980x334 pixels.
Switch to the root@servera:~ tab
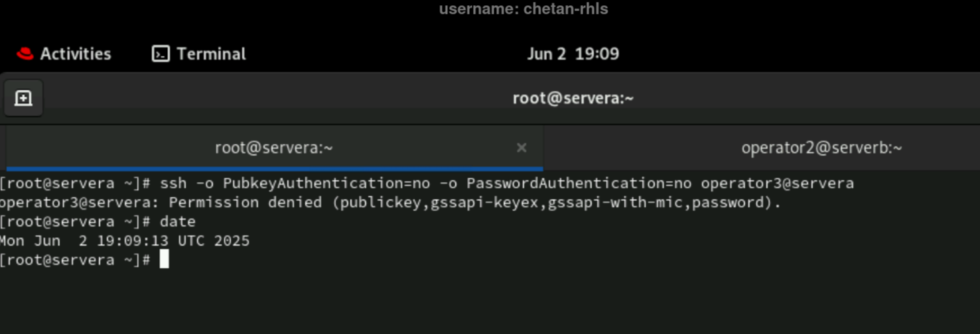coord(273,148)
